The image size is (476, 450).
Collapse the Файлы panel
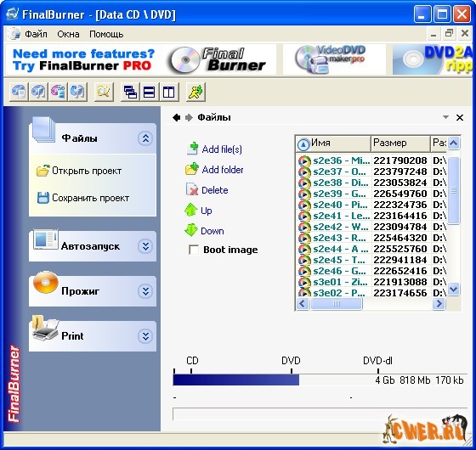pyautogui.click(x=145, y=138)
